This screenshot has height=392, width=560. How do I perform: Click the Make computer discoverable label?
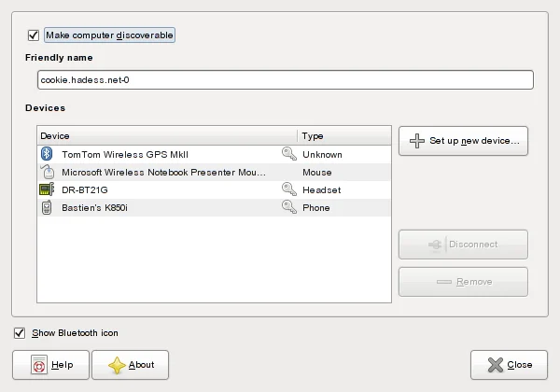click(x=109, y=35)
